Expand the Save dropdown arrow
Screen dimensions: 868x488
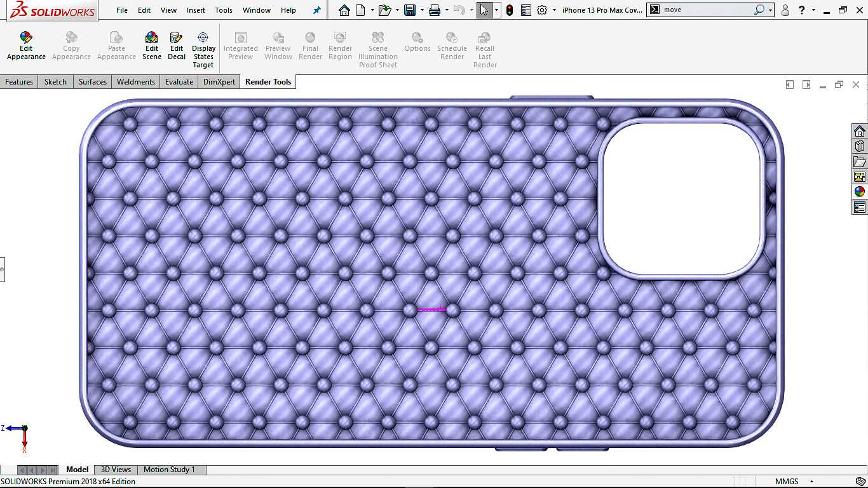tap(421, 10)
